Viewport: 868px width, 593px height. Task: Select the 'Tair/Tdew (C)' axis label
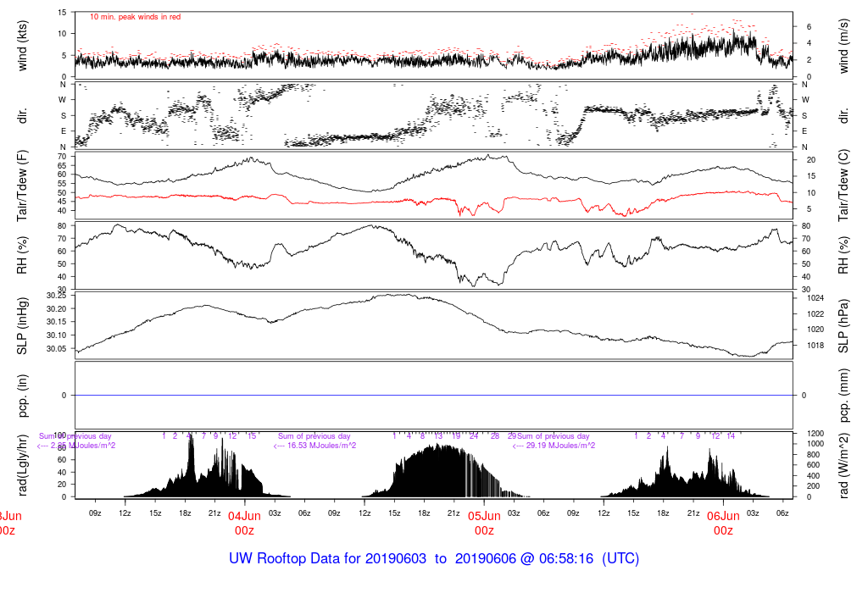843,186
